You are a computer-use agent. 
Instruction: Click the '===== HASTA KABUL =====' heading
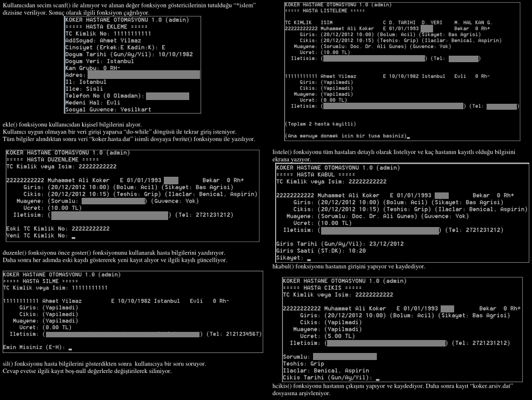[316, 175]
